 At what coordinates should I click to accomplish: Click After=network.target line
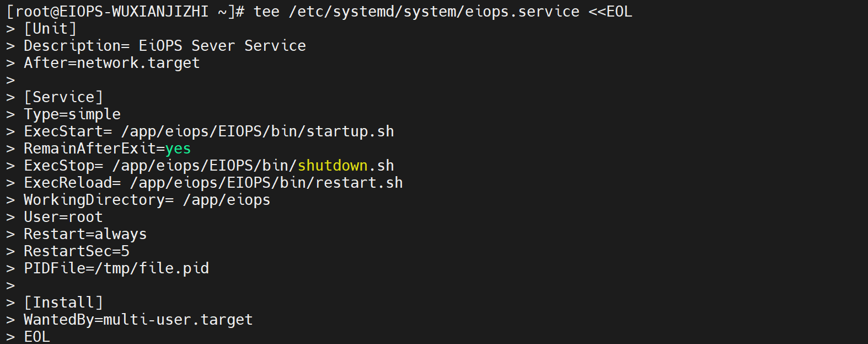pyautogui.click(x=111, y=63)
